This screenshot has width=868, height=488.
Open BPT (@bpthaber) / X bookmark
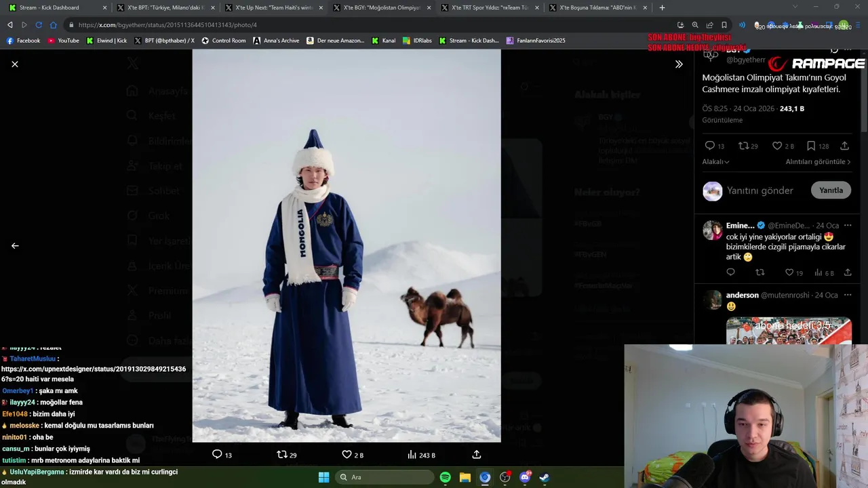164,41
